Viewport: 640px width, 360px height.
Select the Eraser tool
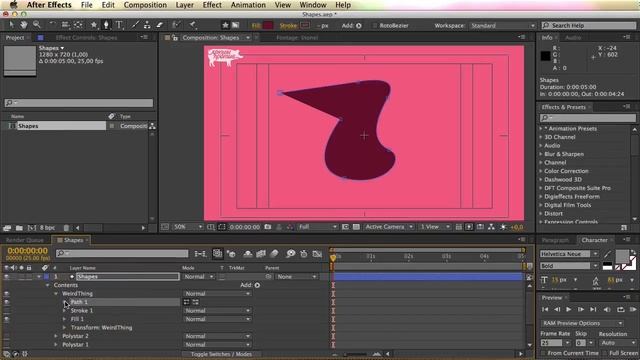pyautogui.click(x=160, y=25)
